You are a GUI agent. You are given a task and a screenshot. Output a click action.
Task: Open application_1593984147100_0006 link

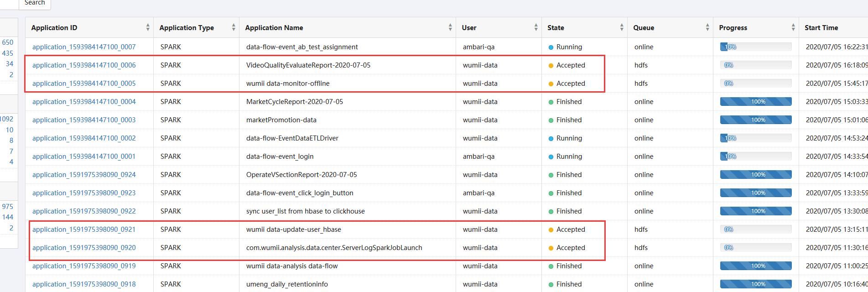[x=84, y=65]
